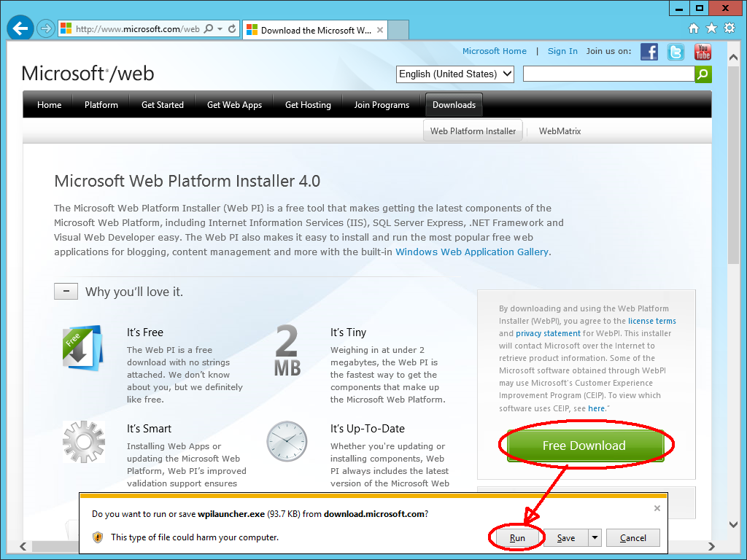Click the 'It's Free' heading text
Viewport: 747px width, 560px height.
coord(145,332)
